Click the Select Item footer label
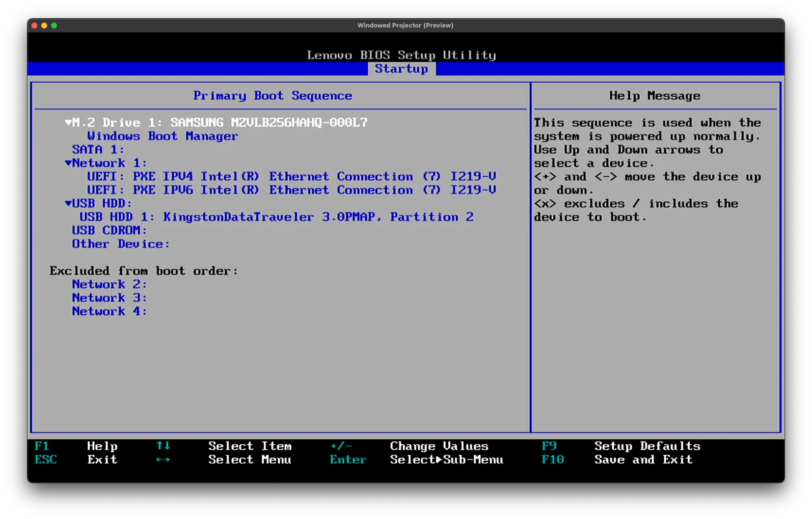Image resolution: width=812 pixels, height=519 pixels. (x=250, y=446)
